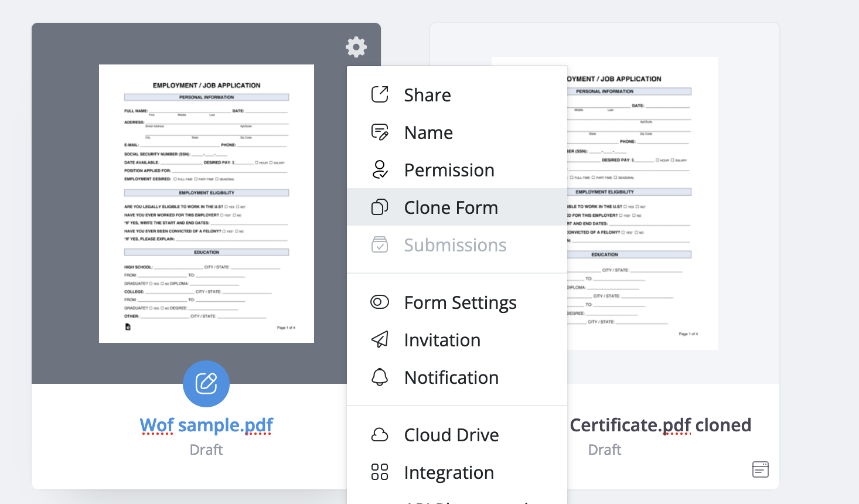Screen dimensions: 859x504
Task: Select Share from the context menu
Action: 427,95
